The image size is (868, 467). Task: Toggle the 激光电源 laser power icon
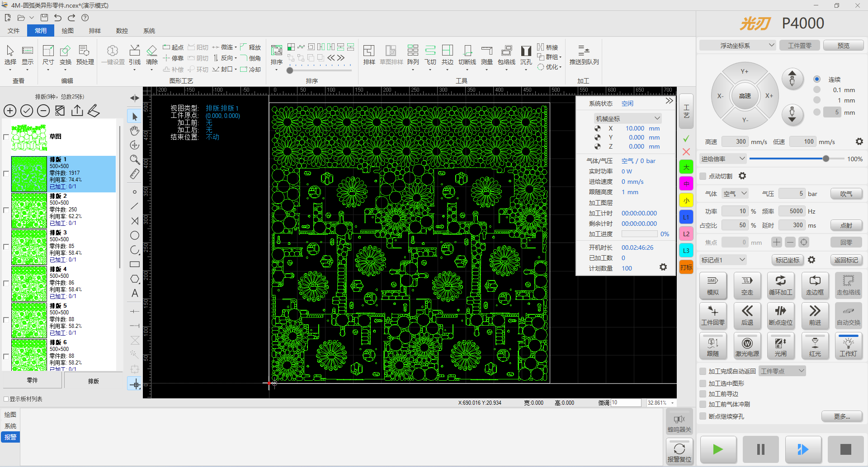747,346
